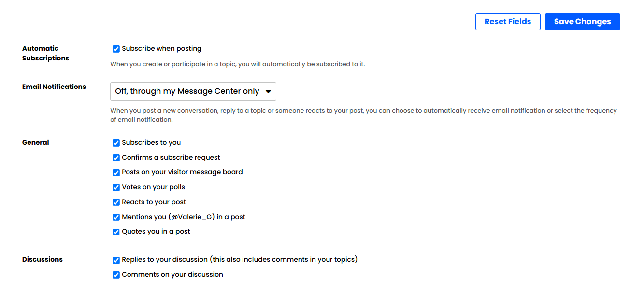Screen dimensions: 644x308
Task: Click the Reacts to your post label
Action: [154, 202]
